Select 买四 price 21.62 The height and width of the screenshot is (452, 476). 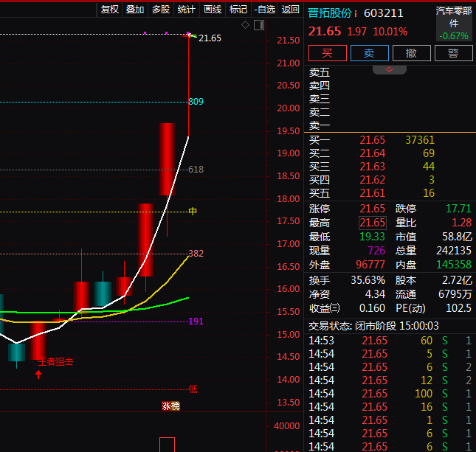[x=373, y=180]
